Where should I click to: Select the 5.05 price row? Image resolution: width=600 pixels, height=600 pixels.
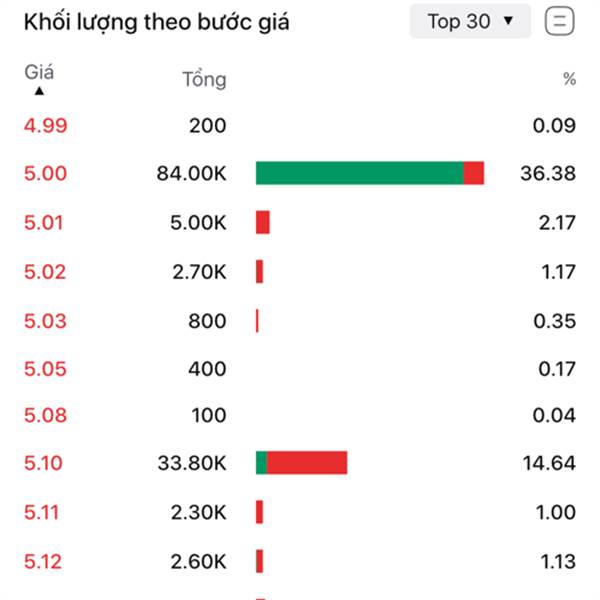pos(300,369)
